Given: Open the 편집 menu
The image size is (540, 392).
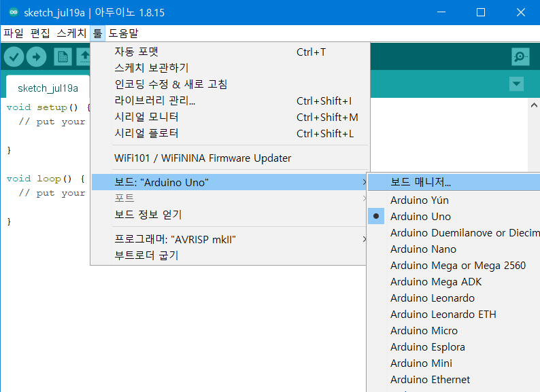Looking at the screenshot, I should (x=40, y=33).
